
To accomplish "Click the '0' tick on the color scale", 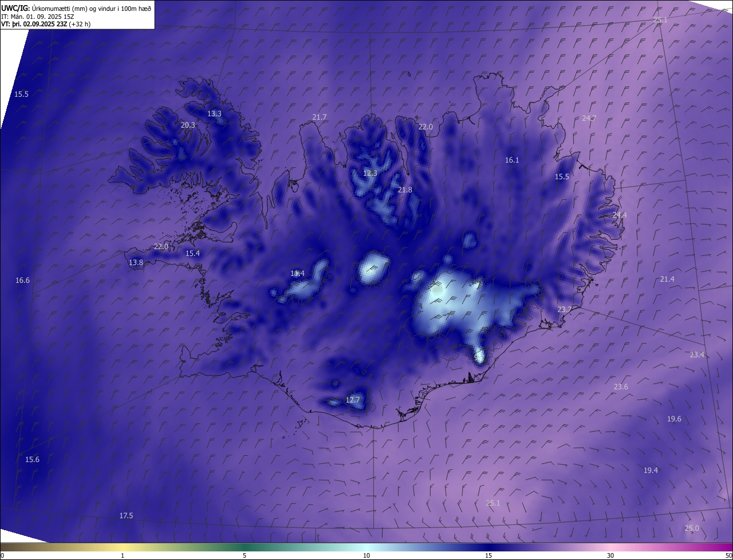I will (x=2, y=555).
